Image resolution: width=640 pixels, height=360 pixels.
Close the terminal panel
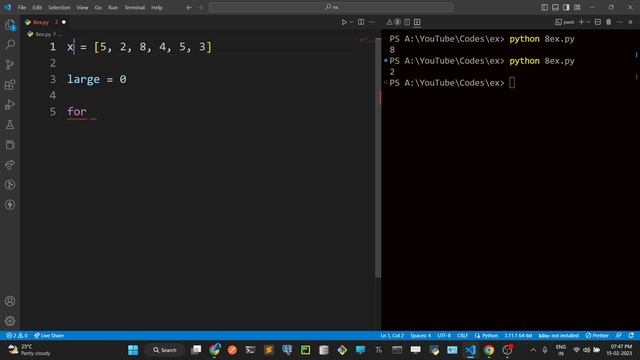630,22
